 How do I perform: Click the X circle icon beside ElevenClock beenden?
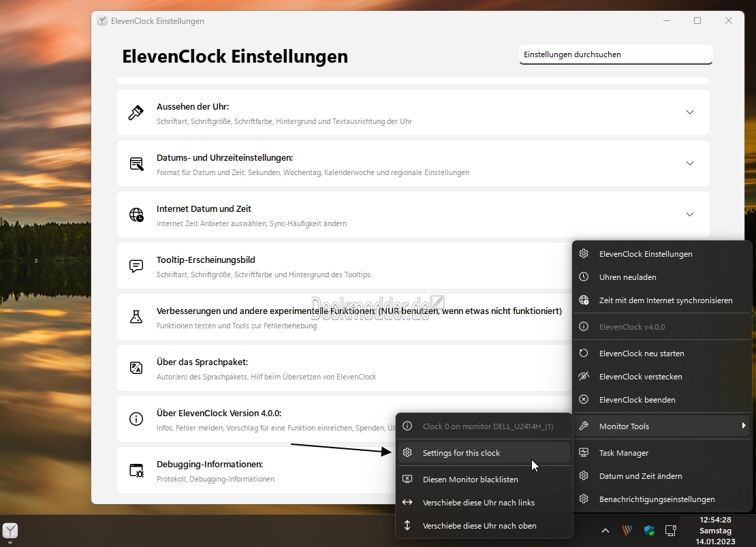584,399
